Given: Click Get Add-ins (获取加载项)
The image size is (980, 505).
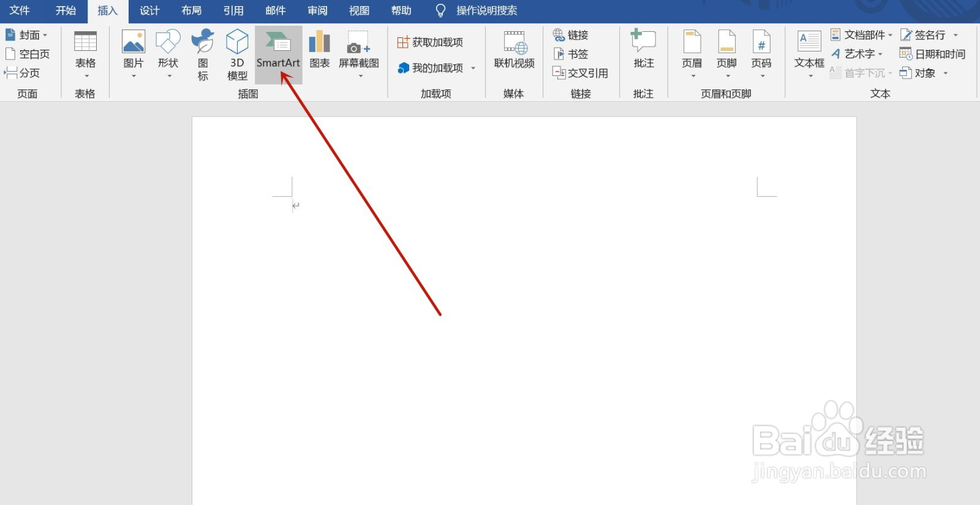Looking at the screenshot, I should click(430, 42).
